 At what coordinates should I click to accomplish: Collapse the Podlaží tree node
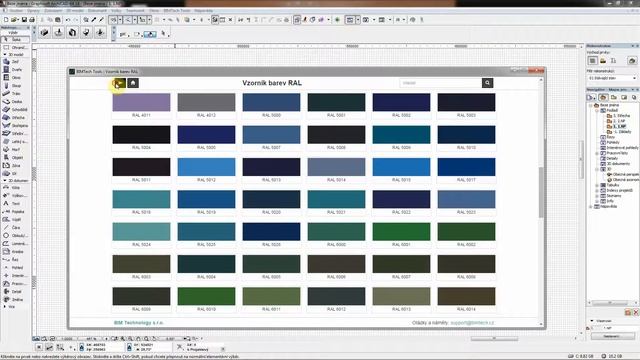597,111
